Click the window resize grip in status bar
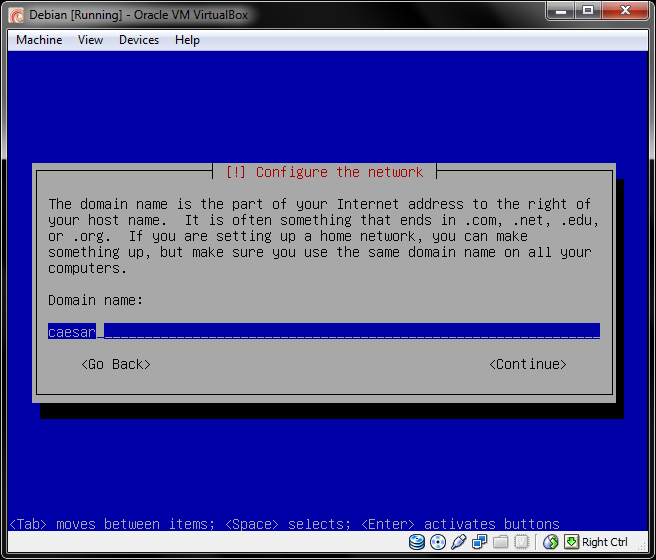 coord(643,545)
